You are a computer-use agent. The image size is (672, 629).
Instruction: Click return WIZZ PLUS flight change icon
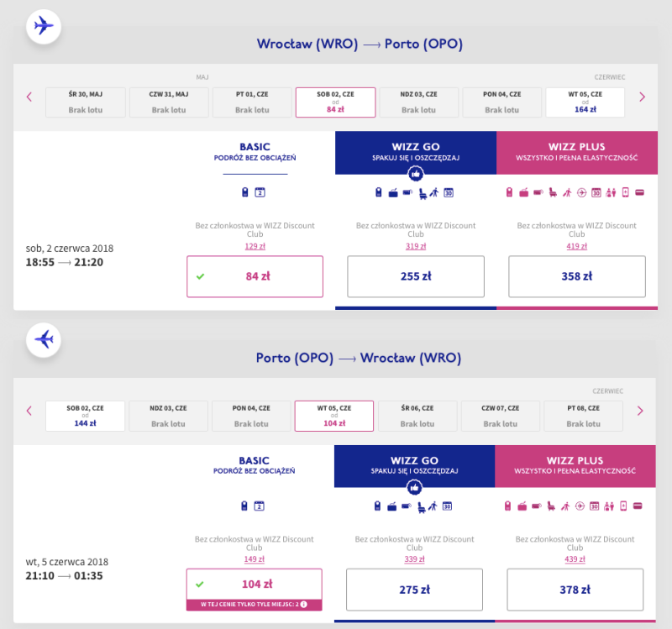[x=580, y=506]
